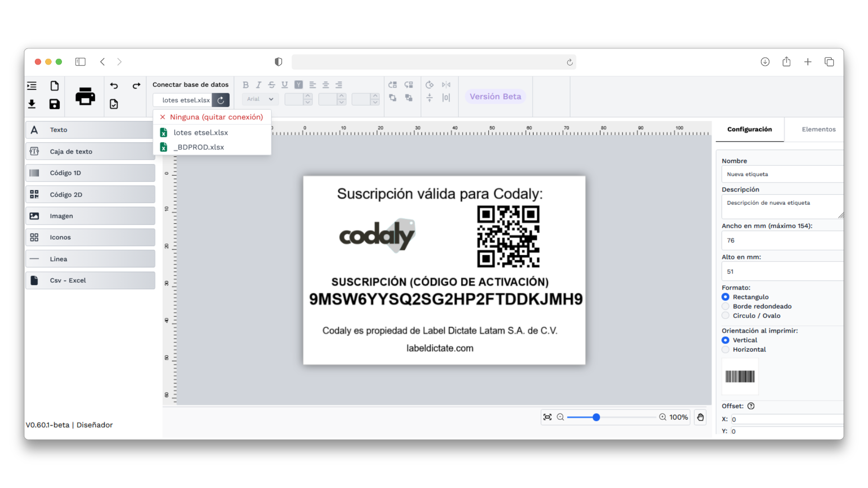Refresh the database connection

(x=221, y=100)
